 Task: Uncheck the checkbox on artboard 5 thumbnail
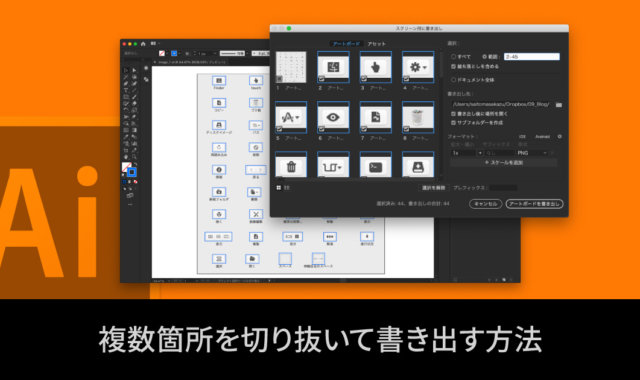tap(279, 129)
